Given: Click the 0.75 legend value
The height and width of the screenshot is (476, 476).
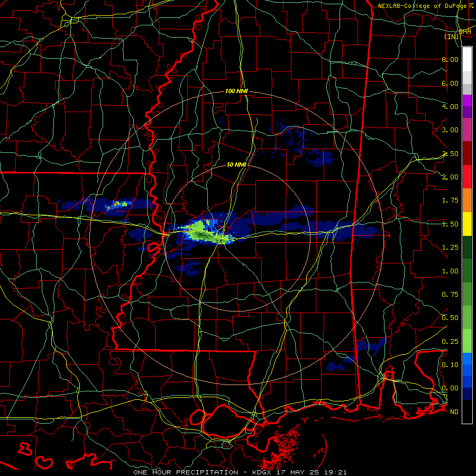Looking at the screenshot, I should [x=450, y=295].
